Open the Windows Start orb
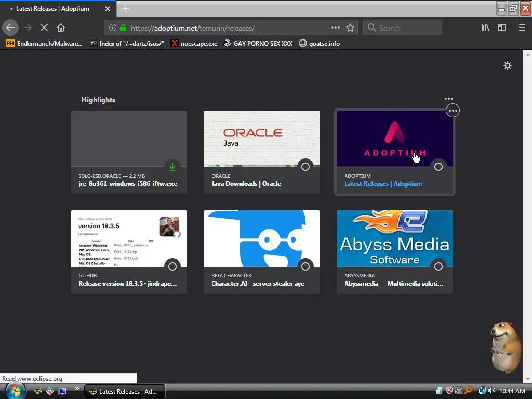Image resolution: width=532 pixels, height=399 pixels. pyautogui.click(x=15, y=391)
